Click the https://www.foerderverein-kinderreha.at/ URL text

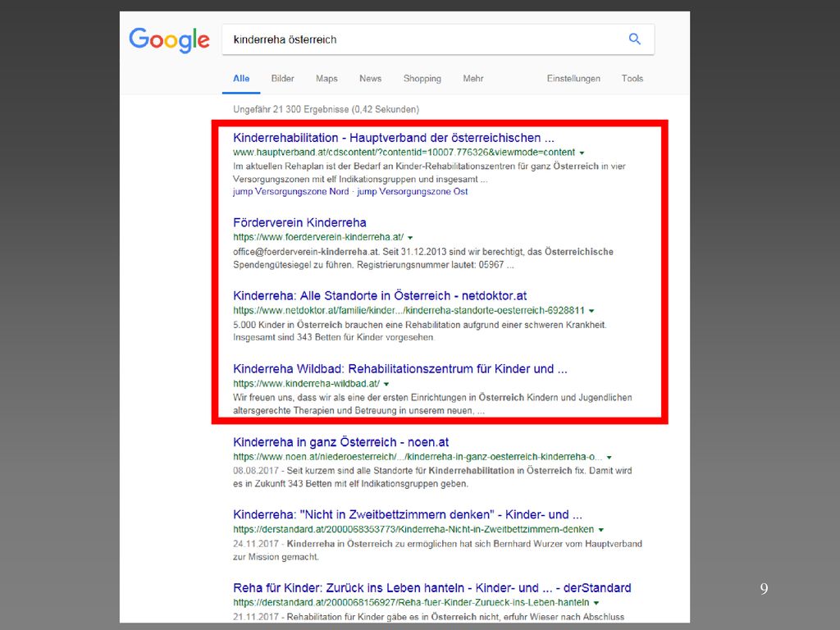318,237
